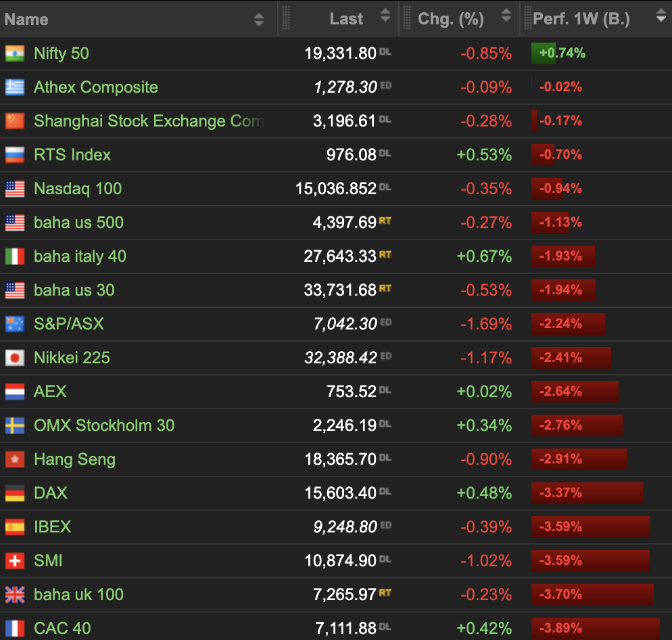Viewport: 672px width, 640px height.
Task: Click the dotted grip left of Last header
Action: pos(286,18)
